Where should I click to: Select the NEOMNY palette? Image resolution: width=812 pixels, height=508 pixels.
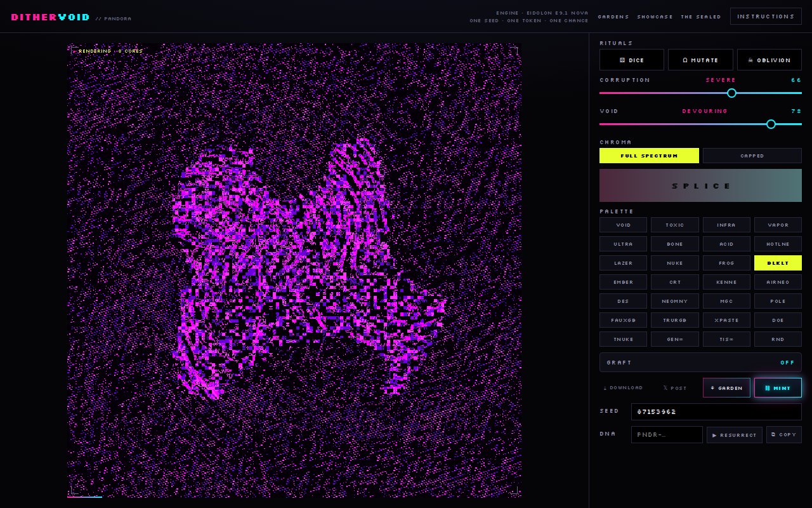675,301
